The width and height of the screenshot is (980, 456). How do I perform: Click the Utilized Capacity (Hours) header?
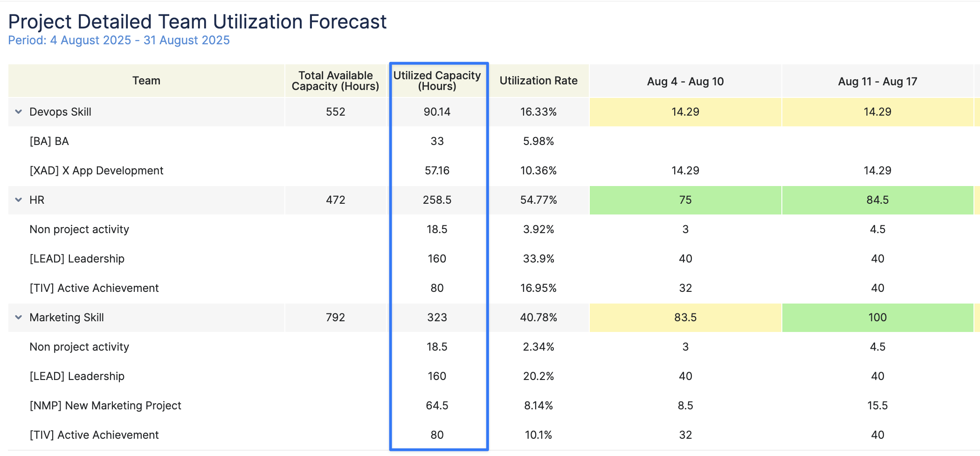[x=437, y=81]
